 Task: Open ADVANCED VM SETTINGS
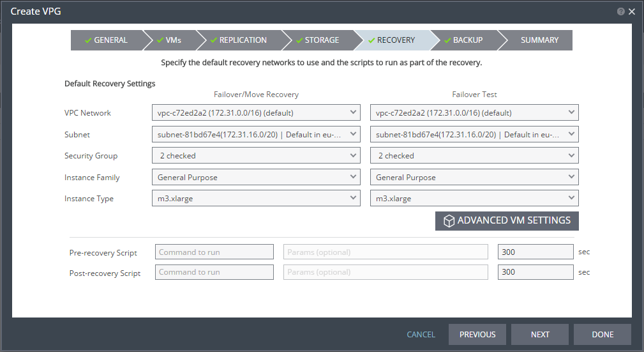coord(507,221)
